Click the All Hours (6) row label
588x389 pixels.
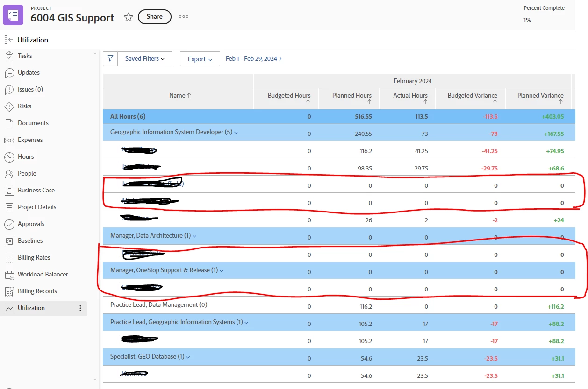point(128,117)
